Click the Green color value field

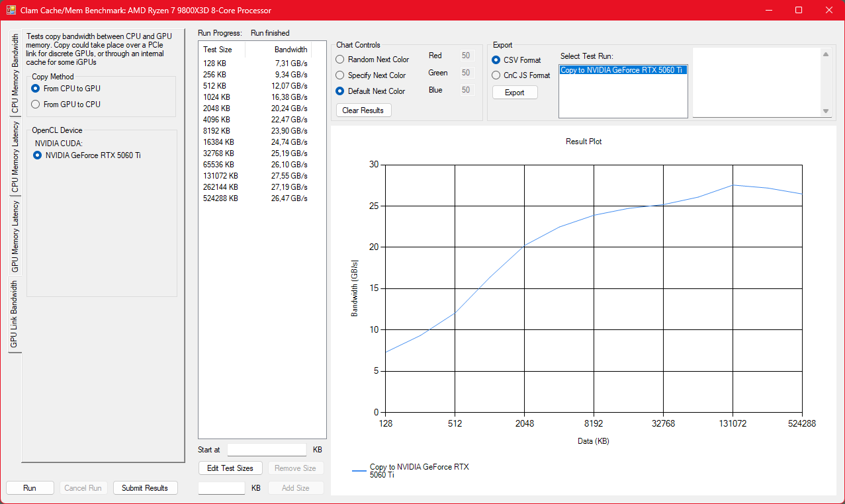click(x=467, y=73)
